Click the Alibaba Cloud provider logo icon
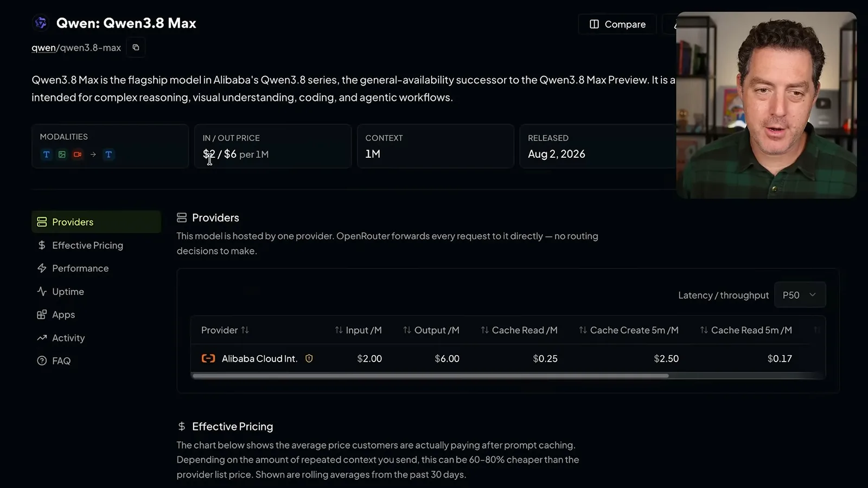868x488 pixels. [208, 358]
